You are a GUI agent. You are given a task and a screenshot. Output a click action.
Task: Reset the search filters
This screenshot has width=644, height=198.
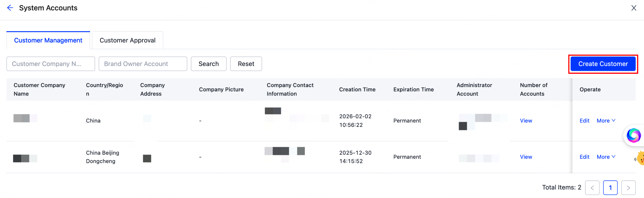pos(246,64)
